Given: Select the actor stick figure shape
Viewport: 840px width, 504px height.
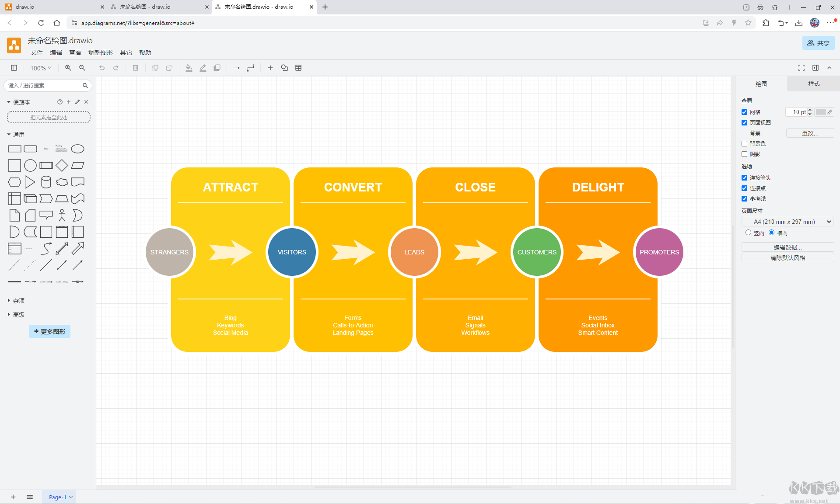Looking at the screenshot, I should tap(62, 215).
